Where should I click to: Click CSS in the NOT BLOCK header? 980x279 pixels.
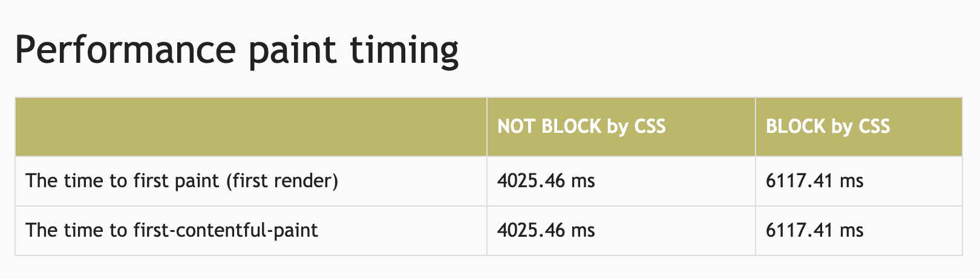point(650,126)
